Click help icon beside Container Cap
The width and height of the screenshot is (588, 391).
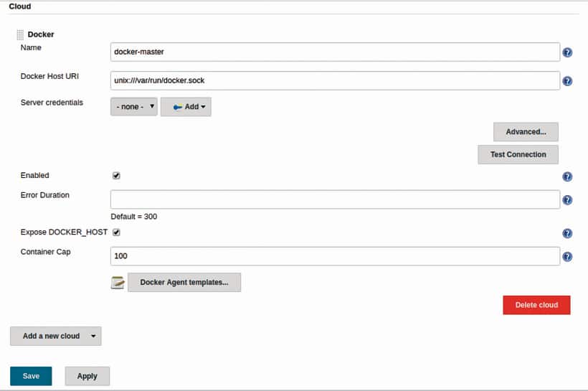click(x=567, y=257)
